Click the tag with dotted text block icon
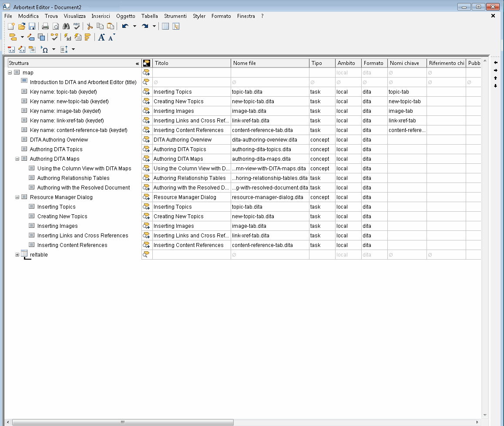 (x=32, y=49)
